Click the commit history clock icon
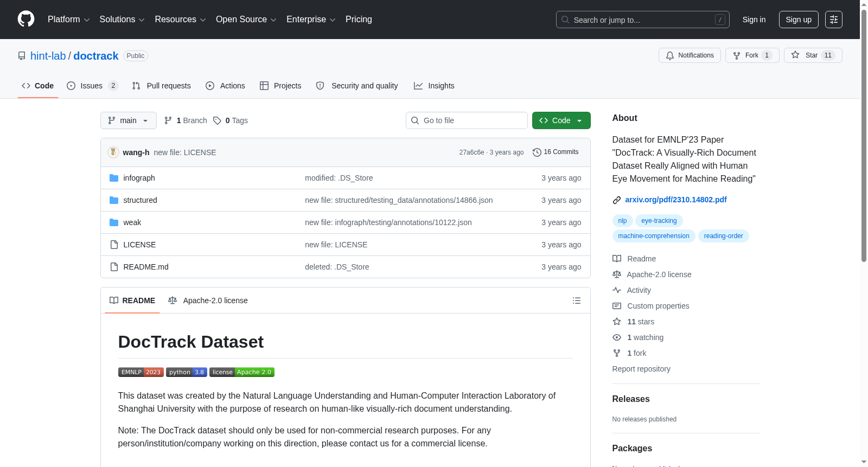 (537, 152)
